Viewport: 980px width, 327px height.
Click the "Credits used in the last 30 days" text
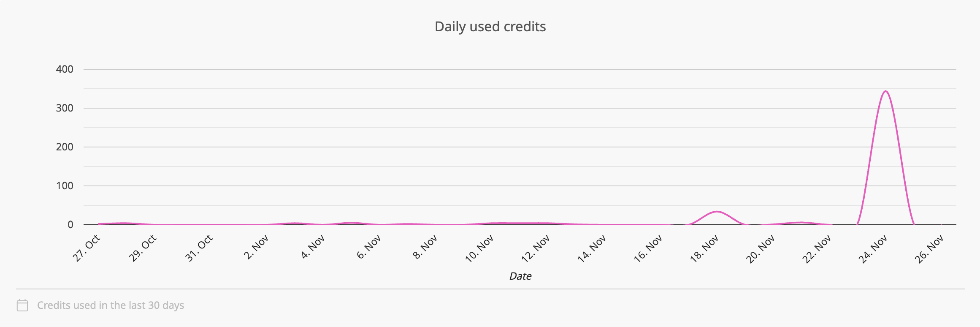(x=111, y=305)
